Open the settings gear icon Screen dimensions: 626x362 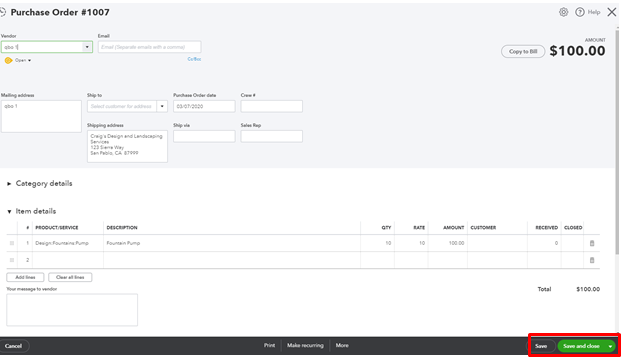coord(563,12)
